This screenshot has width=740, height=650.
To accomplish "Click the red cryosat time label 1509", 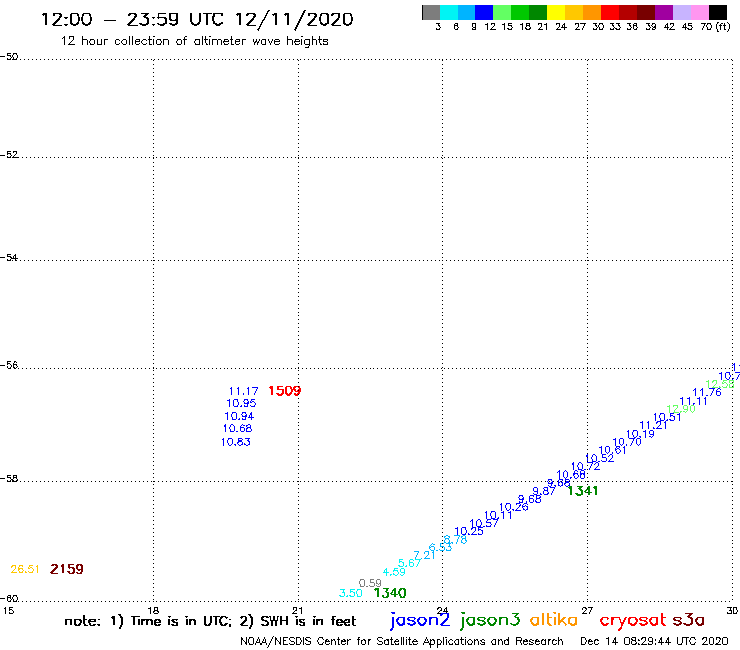I will click(285, 391).
